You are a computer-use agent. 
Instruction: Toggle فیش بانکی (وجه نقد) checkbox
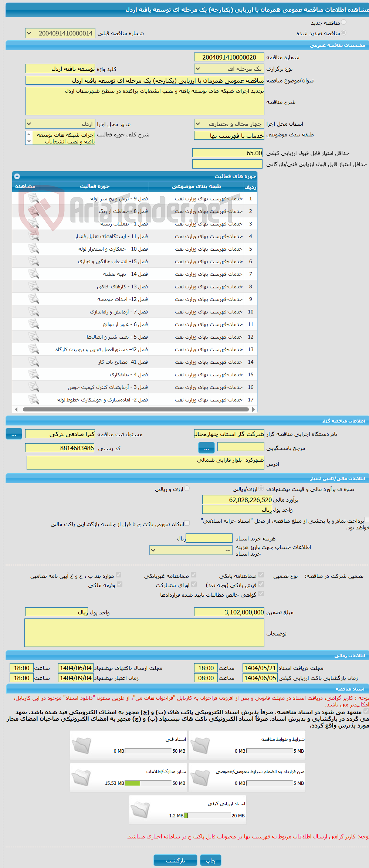[x=261, y=584]
